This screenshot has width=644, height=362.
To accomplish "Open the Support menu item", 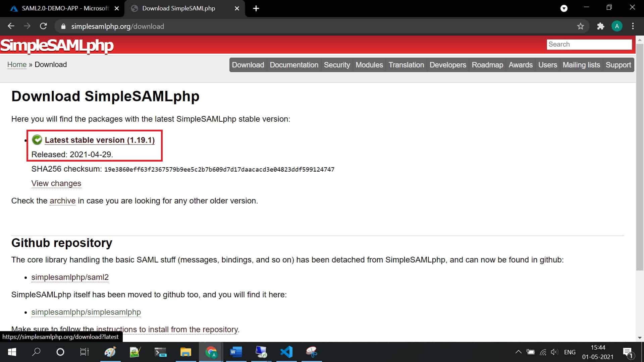I will 618,65.
